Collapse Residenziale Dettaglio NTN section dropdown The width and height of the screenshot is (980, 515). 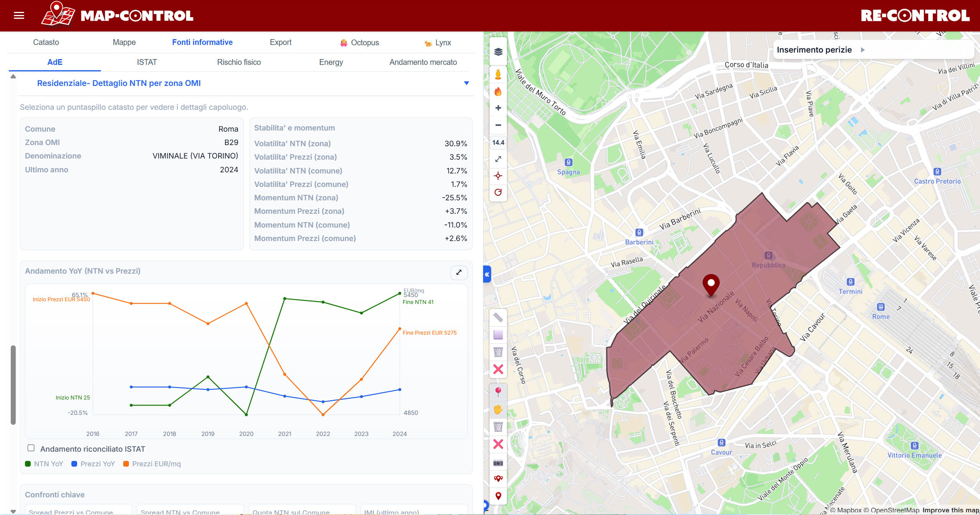coord(466,83)
